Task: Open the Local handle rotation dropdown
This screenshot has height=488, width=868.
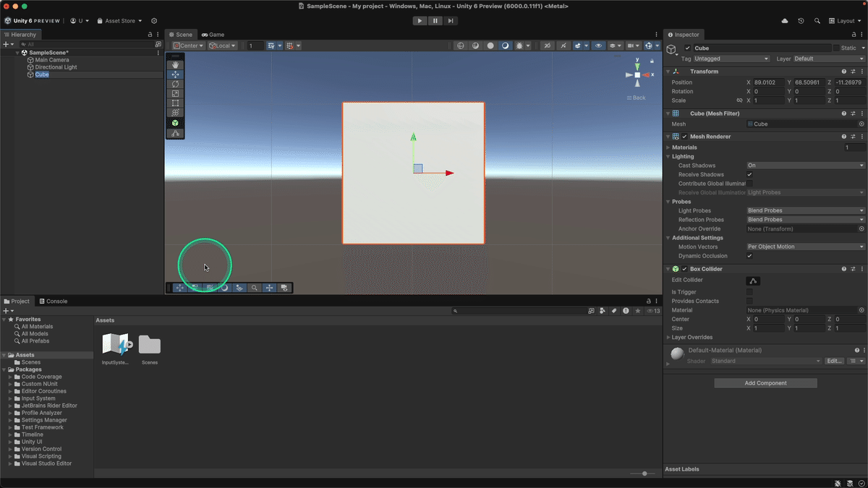Action: (x=222, y=46)
